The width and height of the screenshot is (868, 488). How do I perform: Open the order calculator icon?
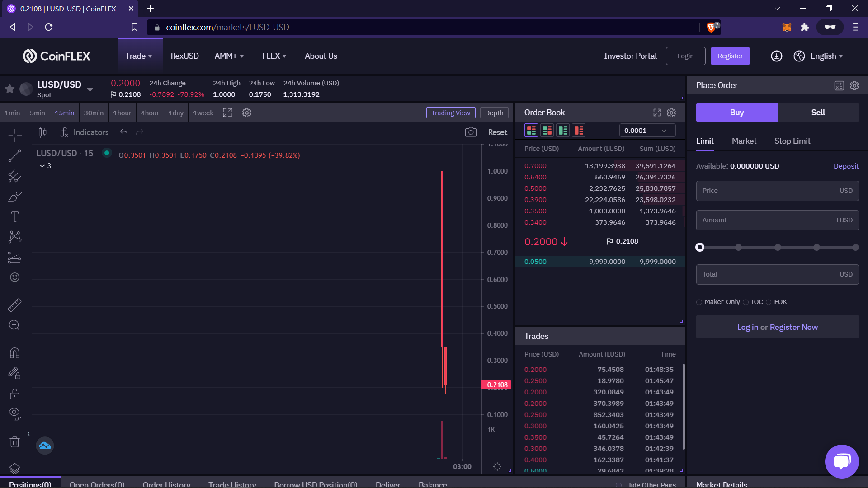point(839,86)
